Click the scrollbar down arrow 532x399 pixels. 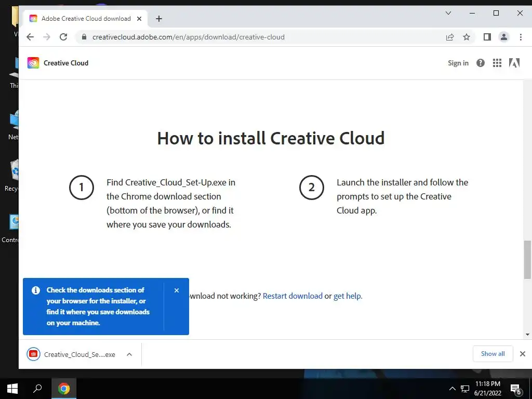point(527,335)
